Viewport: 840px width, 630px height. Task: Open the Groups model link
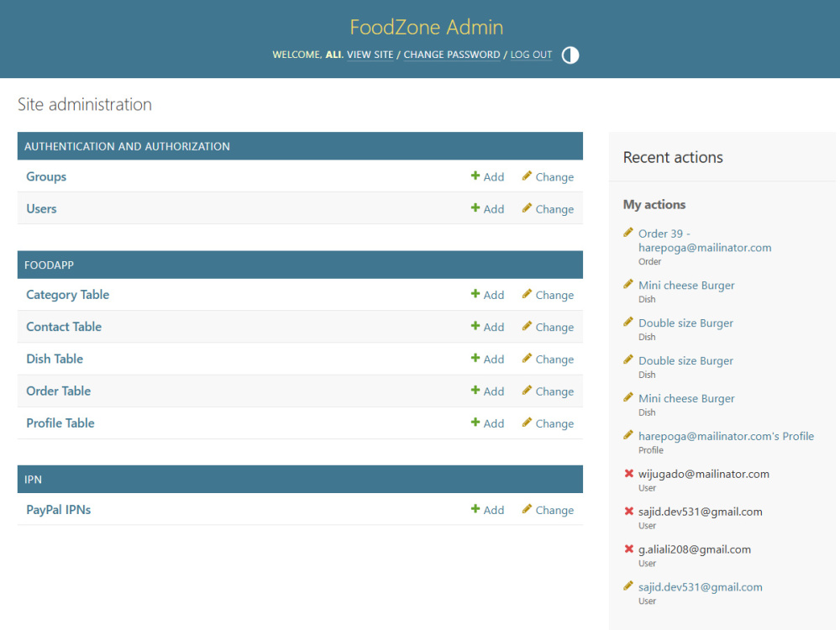(x=46, y=176)
